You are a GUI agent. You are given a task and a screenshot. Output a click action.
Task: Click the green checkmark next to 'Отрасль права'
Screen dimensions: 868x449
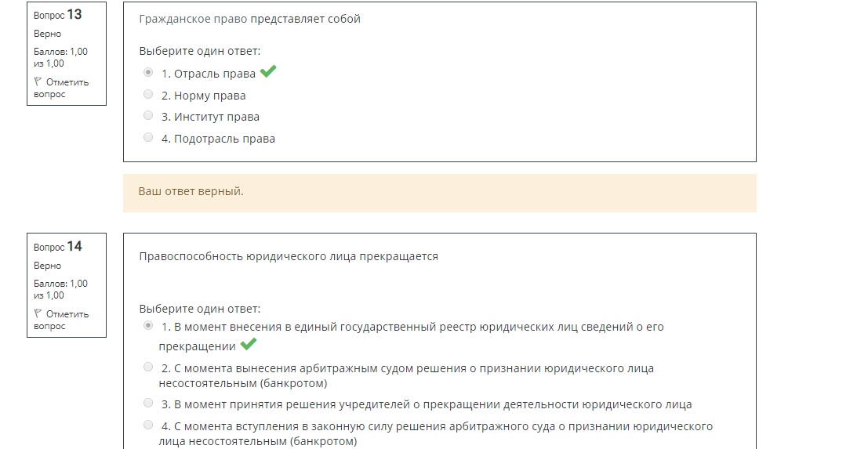pos(268,71)
